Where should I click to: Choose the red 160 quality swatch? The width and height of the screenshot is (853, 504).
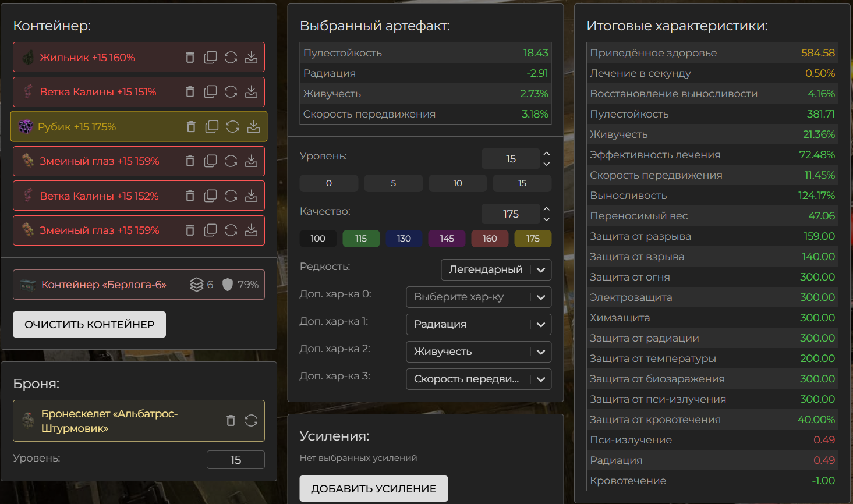tap(490, 239)
